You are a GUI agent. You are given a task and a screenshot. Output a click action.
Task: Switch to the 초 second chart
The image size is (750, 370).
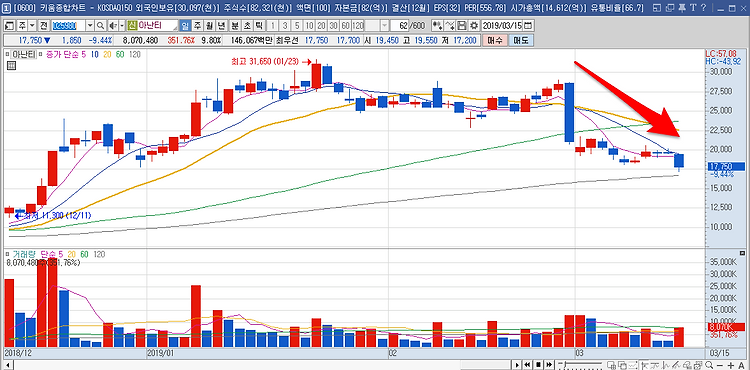(247, 25)
